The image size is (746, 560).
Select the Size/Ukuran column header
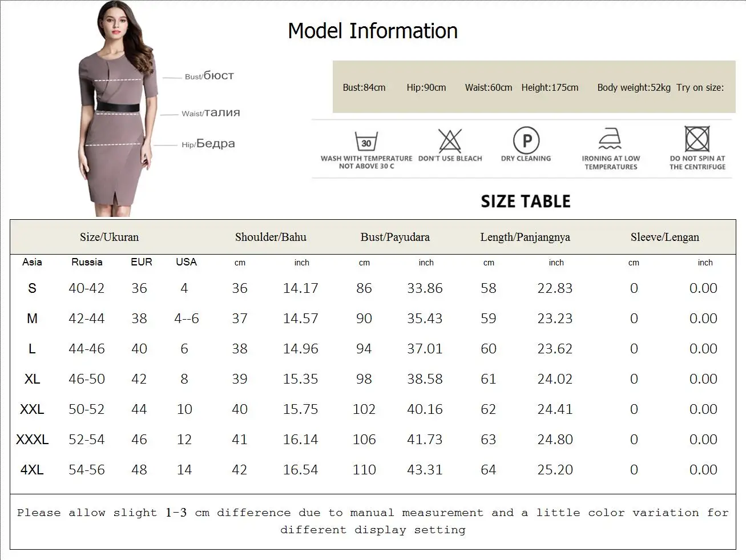click(x=109, y=237)
